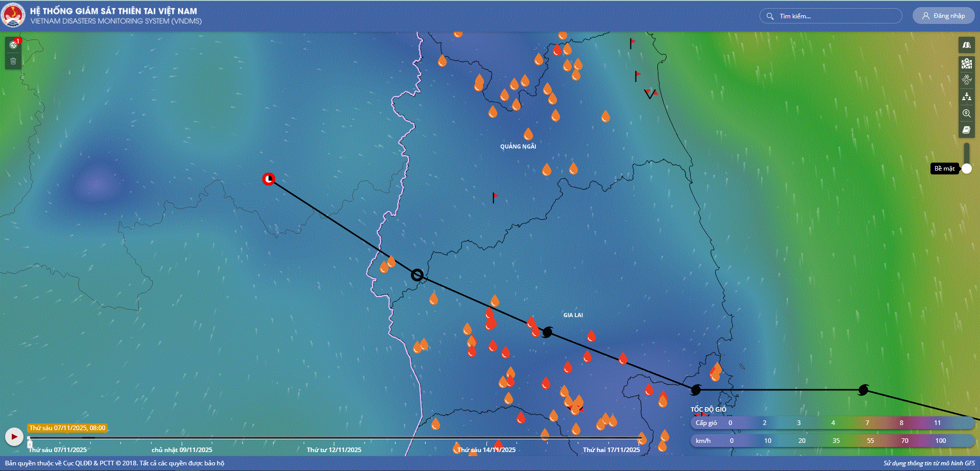Open the basemap book icon tool
The image size is (980, 471).
(966, 45)
